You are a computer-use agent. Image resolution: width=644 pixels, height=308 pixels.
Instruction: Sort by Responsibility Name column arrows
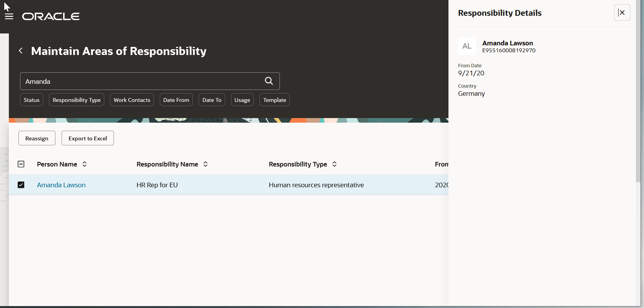tap(206, 164)
